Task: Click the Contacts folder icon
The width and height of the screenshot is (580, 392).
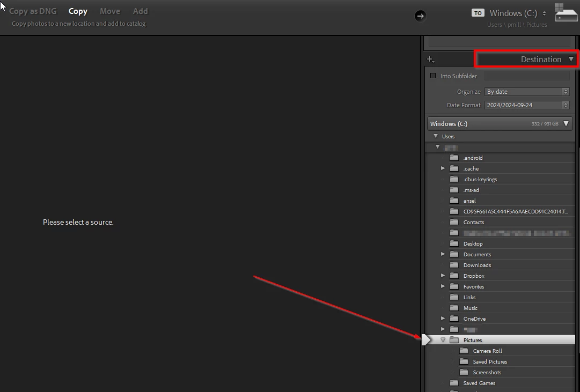Action: [454, 222]
